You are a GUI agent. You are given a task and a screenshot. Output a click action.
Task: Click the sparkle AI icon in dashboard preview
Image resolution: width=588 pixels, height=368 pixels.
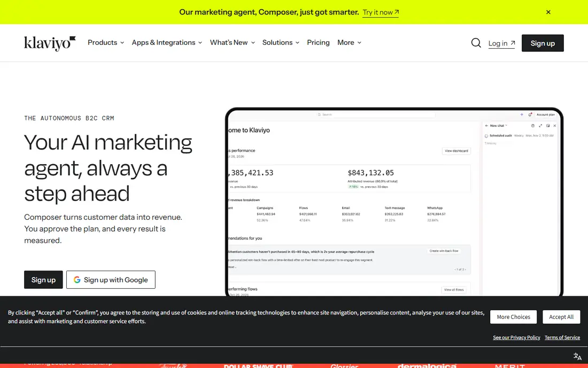click(522, 114)
